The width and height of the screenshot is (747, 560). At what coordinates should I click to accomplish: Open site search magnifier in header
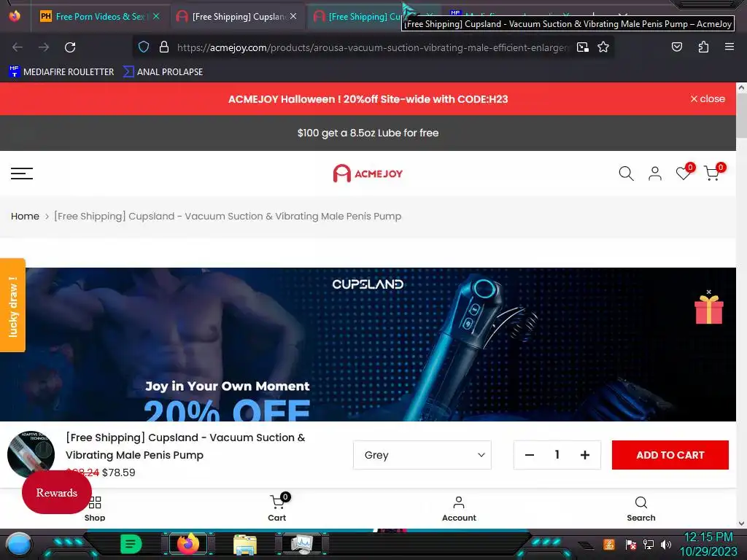(626, 174)
